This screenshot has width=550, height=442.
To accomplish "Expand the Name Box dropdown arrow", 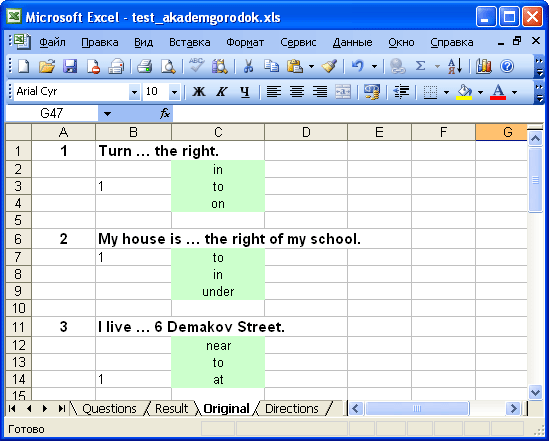I will click(x=107, y=114).
